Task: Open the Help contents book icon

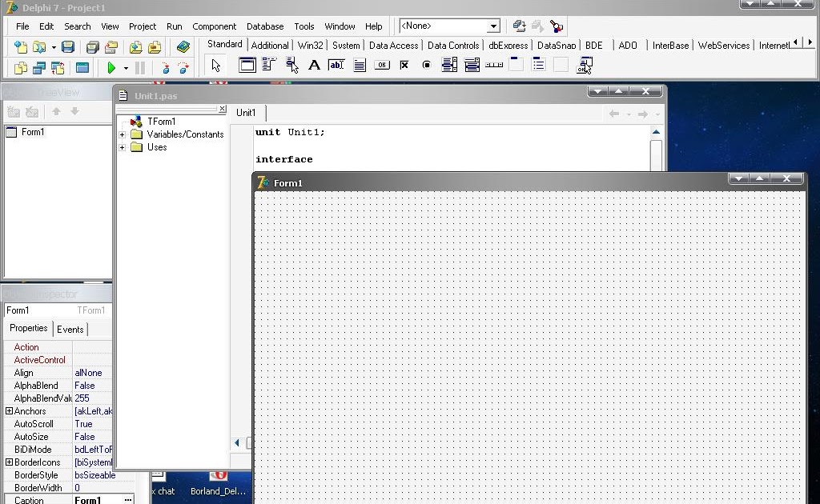Action: (183, 47)
